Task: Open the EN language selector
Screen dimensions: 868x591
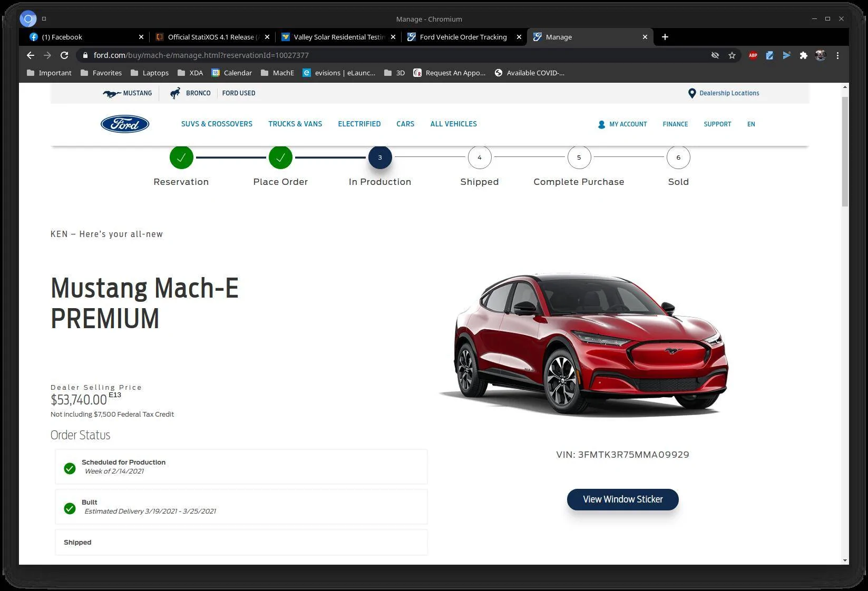Action: (x=751, y=124)
